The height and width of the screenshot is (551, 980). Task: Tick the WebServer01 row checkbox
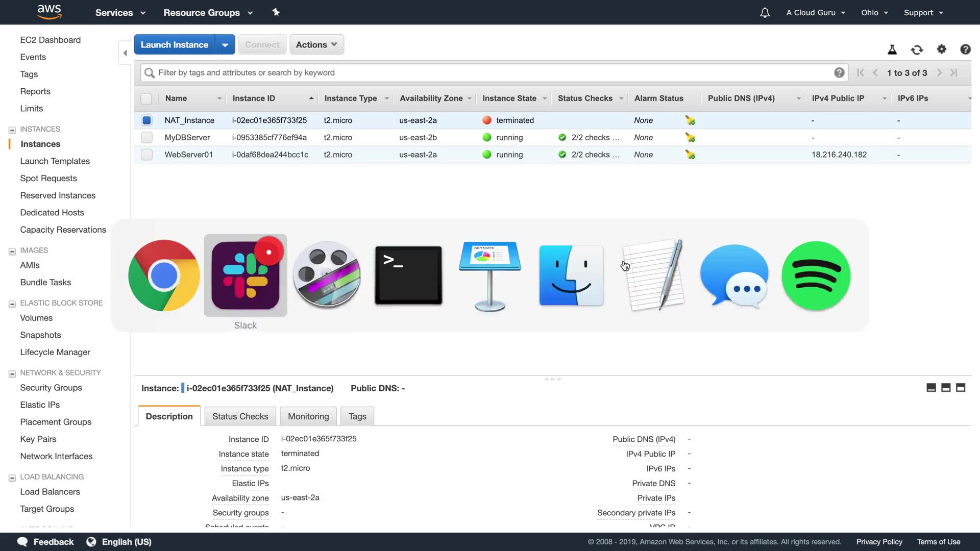click(146, 155)
